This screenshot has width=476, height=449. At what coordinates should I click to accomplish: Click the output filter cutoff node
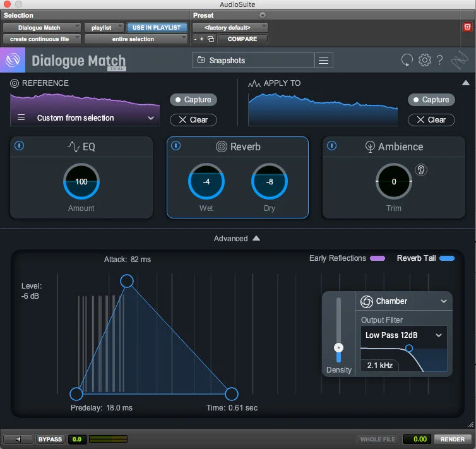point(409,348)
